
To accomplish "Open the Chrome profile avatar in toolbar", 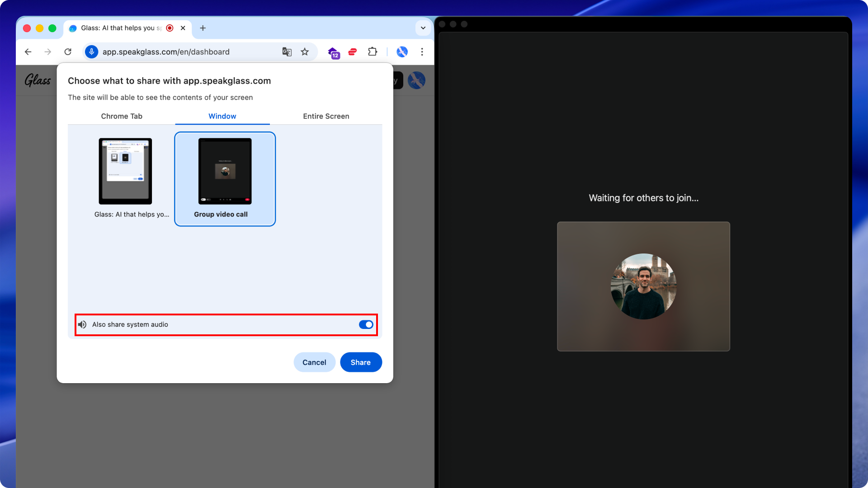I will pyautogui.click(x=402, y=52).
